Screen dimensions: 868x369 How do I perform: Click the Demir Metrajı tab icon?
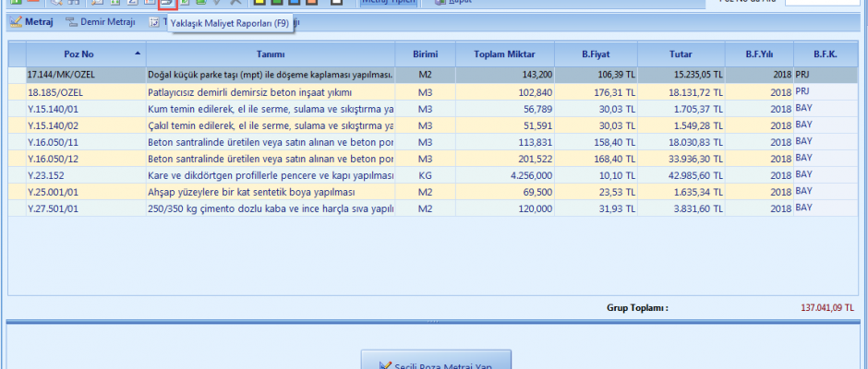[71, 22]
